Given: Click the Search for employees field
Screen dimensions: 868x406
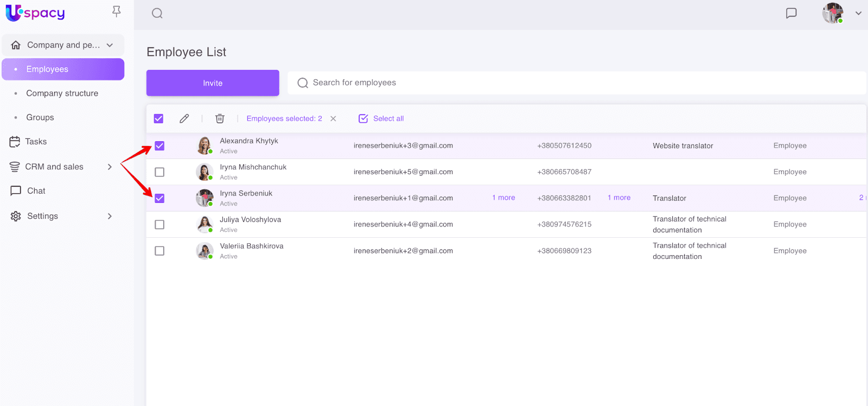Looking at the screenshot, I should tap(575, 83).
